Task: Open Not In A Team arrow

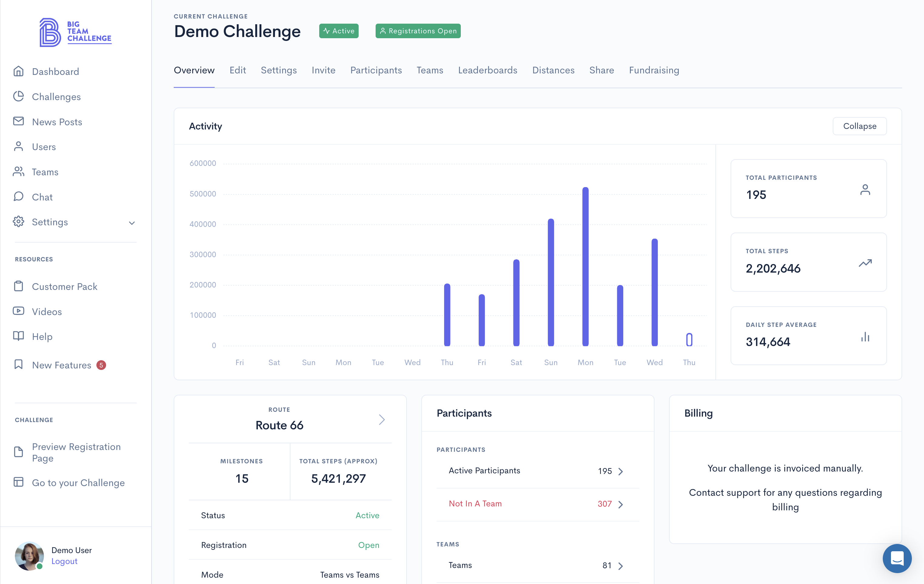Action: 621,504
